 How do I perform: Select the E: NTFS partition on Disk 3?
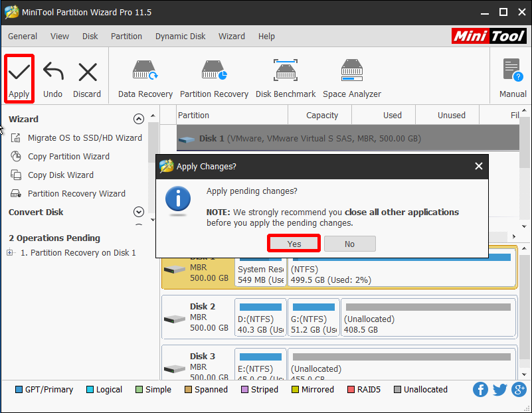tap(260, 364)
